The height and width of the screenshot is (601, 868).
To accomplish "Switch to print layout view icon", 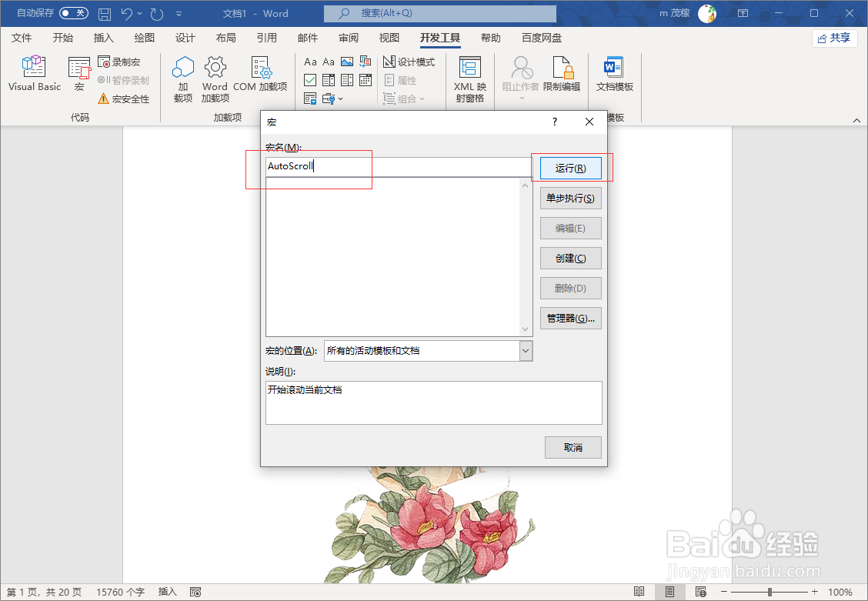I will [x=669, y=592].
